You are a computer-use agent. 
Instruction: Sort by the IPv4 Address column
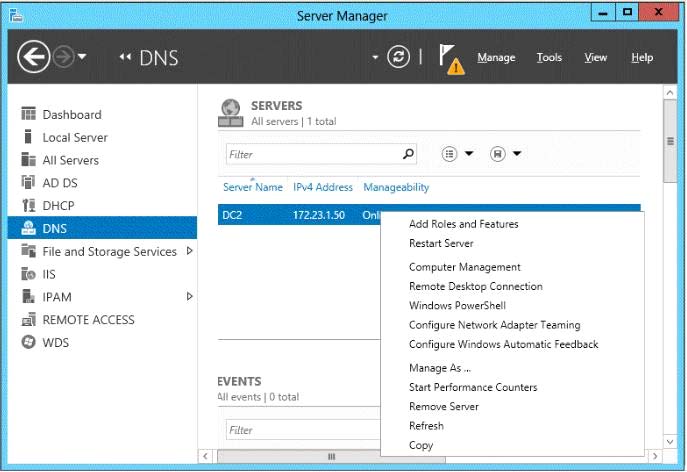point(322,188)
